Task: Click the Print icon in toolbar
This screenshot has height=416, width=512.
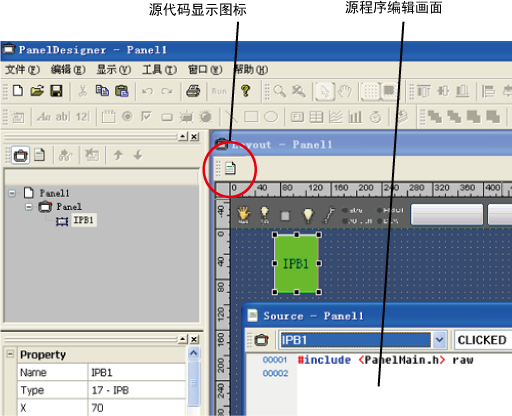Action: pyautogui.click(x=193, y=91)
